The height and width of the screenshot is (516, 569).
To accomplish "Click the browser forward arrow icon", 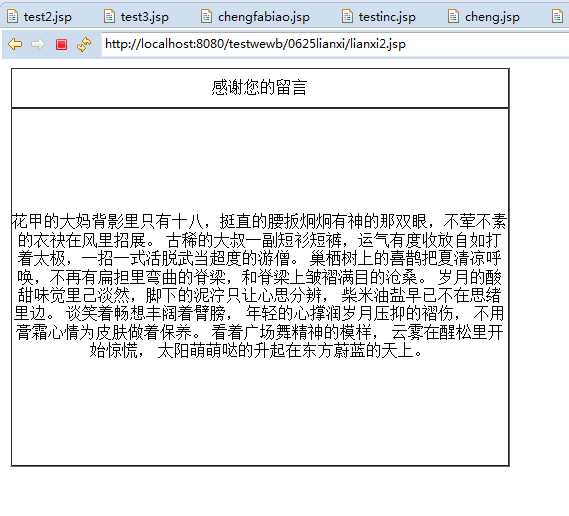I will click(38, 44).
